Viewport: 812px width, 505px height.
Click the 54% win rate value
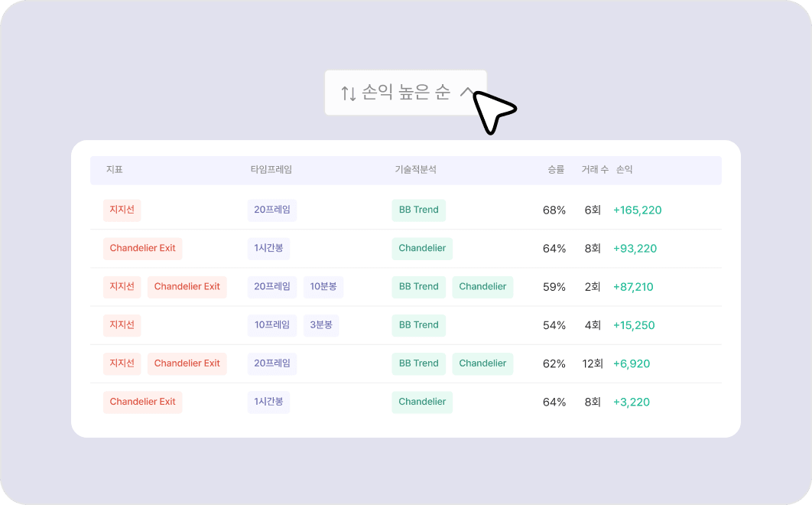coord(554,326)
